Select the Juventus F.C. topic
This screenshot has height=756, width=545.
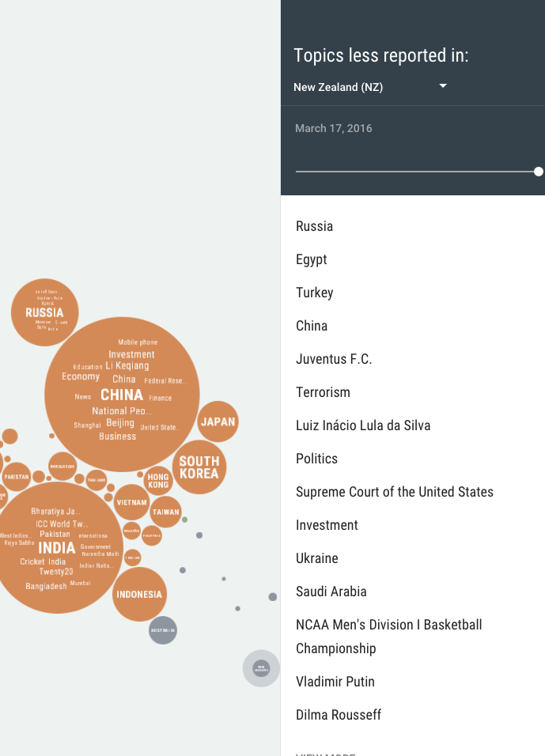tap(334, 359)
